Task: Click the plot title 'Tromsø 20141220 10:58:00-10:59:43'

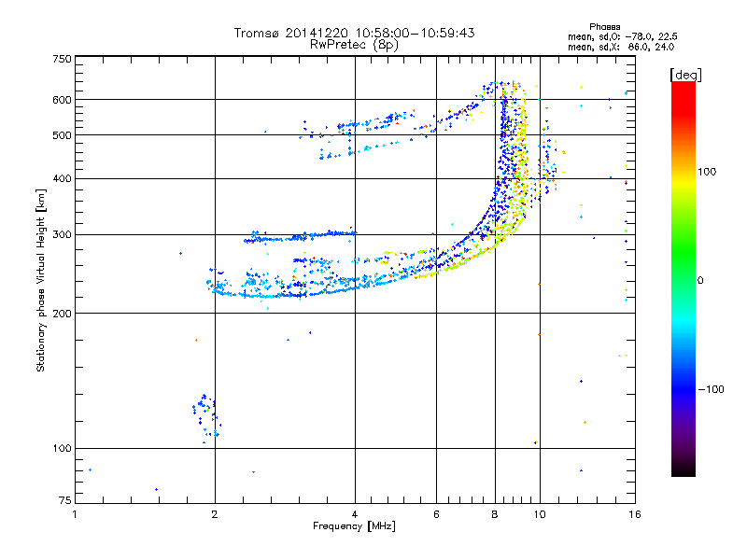Action: [x=354, y=33]
